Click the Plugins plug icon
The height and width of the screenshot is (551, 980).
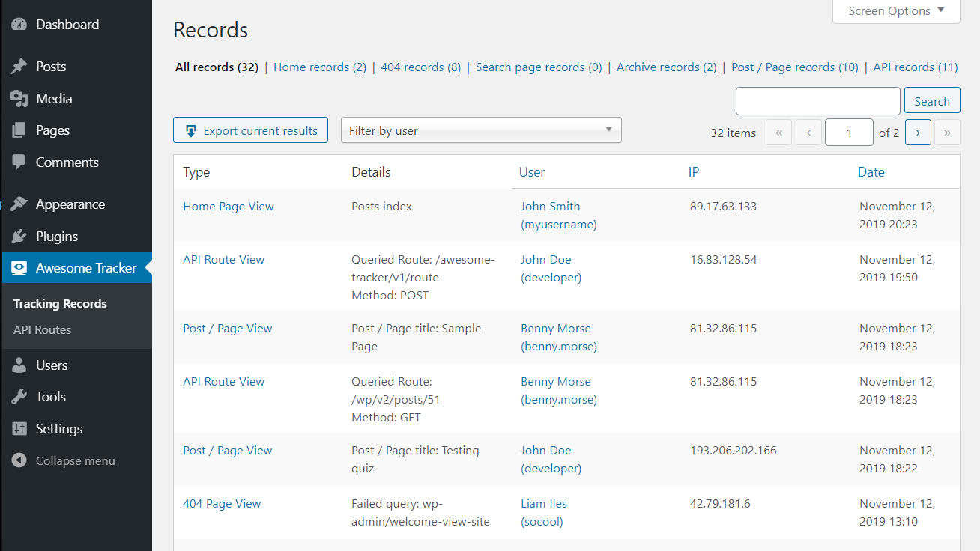point(19,237)
